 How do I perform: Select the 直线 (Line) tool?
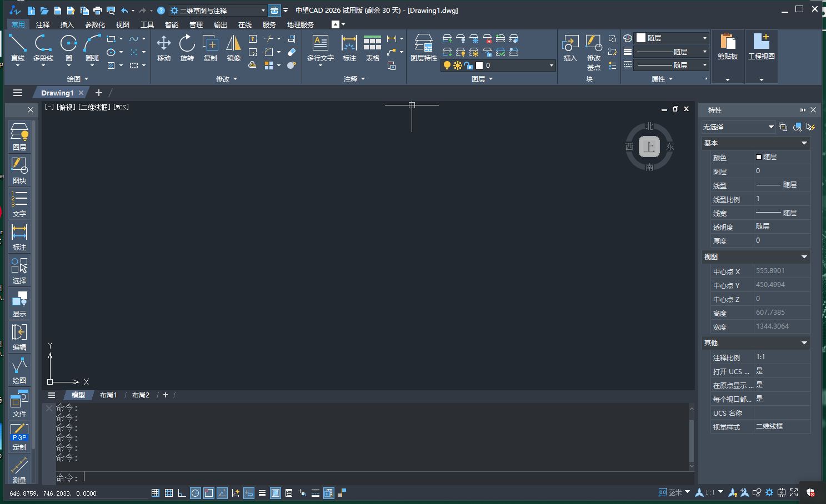coord(18,48)
